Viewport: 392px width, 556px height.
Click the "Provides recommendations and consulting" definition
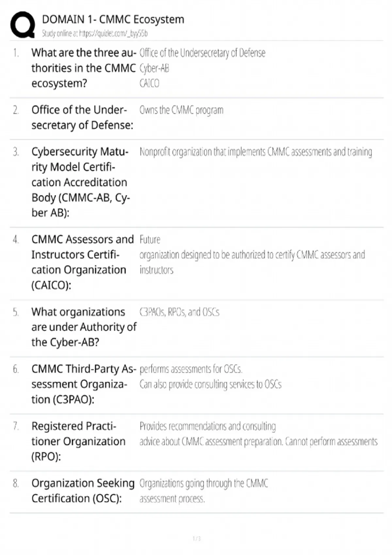208,426
